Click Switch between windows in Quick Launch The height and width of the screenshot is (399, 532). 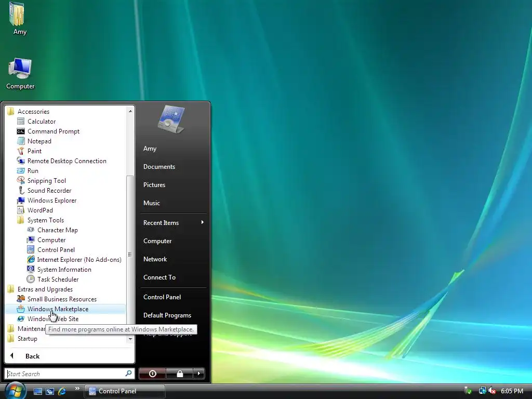tap(50, 391)
